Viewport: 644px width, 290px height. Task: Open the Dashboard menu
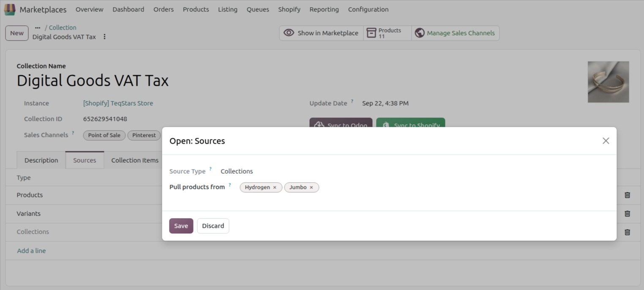click(128, 9)
